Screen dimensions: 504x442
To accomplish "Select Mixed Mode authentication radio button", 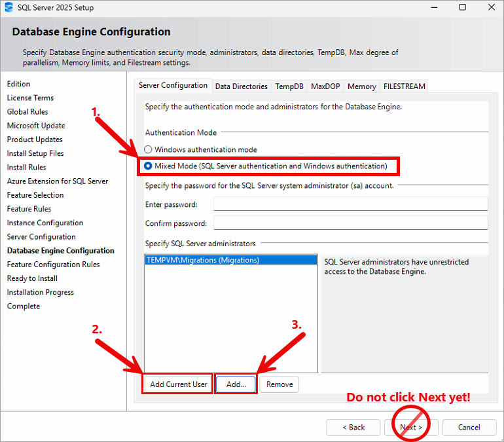I will pos(149,166).
